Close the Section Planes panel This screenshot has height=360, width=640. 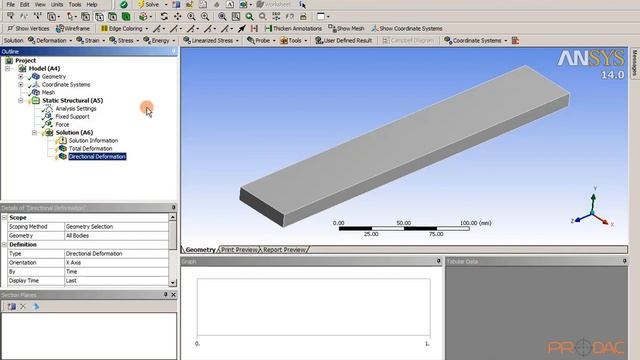click(x=173, y=294)
